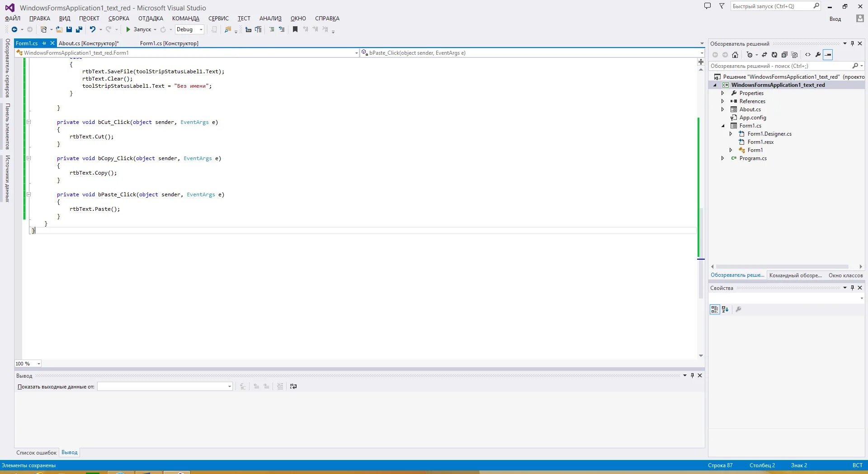The height and width of the screenshot is (474, 868).
Task: Pin the Свойства panel
Action: [852, 288]
